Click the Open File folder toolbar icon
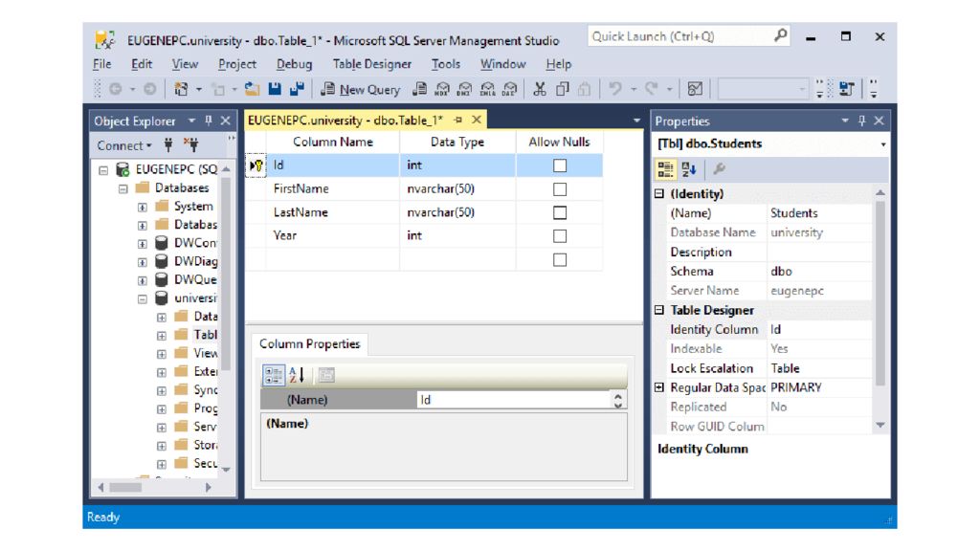The width and height of the screenshot is (980, 551). [252, 89]
